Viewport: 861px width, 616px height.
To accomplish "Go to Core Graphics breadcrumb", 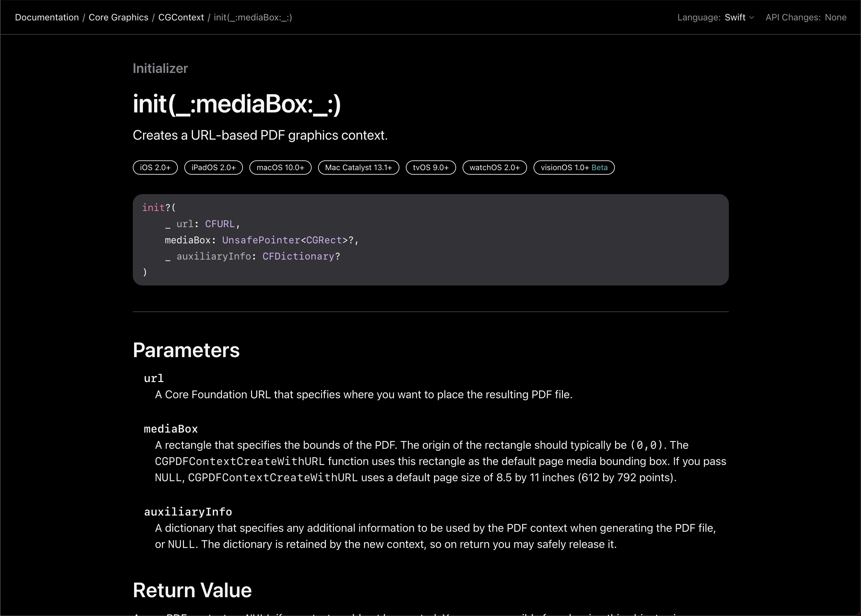I will pyautogui.click(x=118, y=17).
